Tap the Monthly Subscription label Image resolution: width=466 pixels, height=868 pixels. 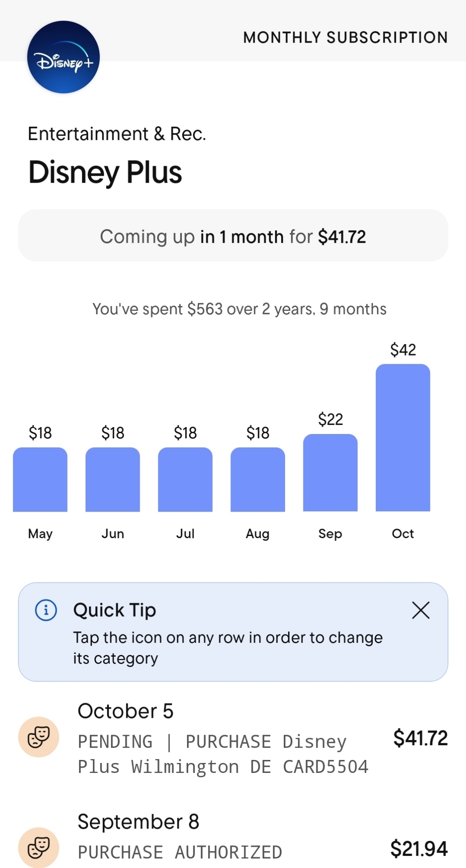point(345,38)
